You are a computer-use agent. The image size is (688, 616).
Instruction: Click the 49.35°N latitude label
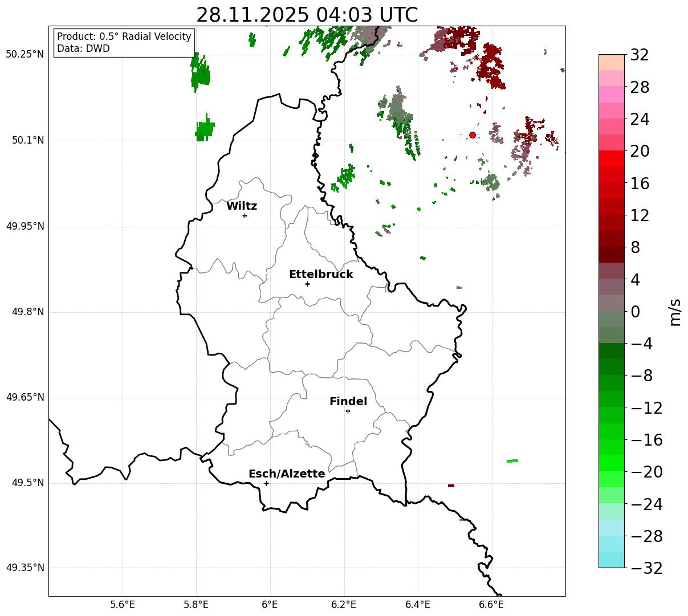pyautogui.click(x=25, y=568)
